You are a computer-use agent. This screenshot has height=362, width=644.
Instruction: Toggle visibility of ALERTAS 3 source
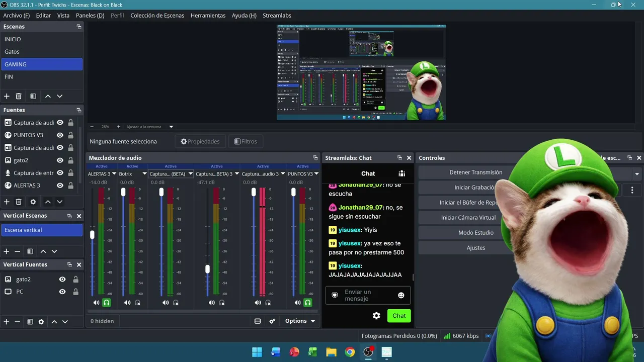[60, 186]
